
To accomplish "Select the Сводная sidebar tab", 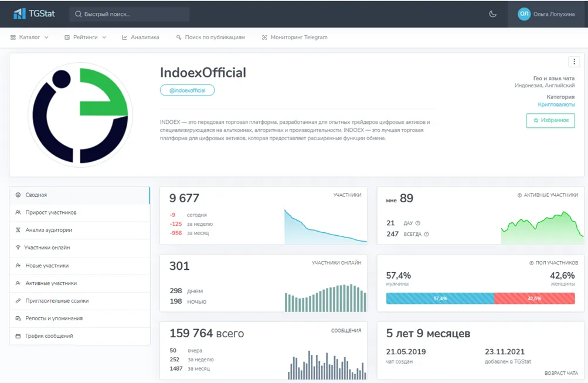I will pos(80,195).
